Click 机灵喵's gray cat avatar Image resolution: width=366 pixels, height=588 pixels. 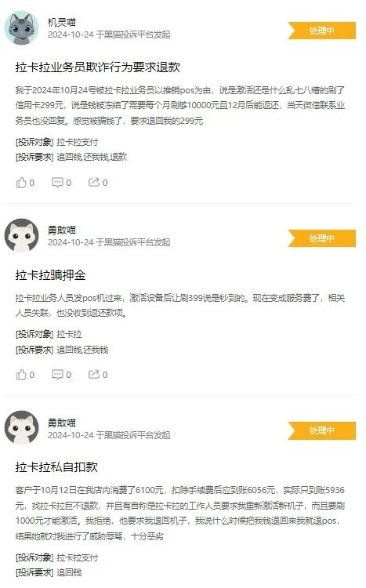pos(21,28)
